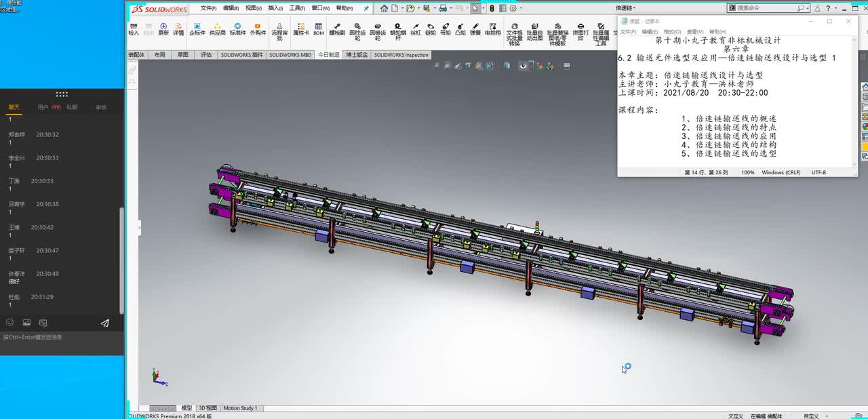Click the 属性卡 property card icon

pyautogui.click(x=300, y=28)
